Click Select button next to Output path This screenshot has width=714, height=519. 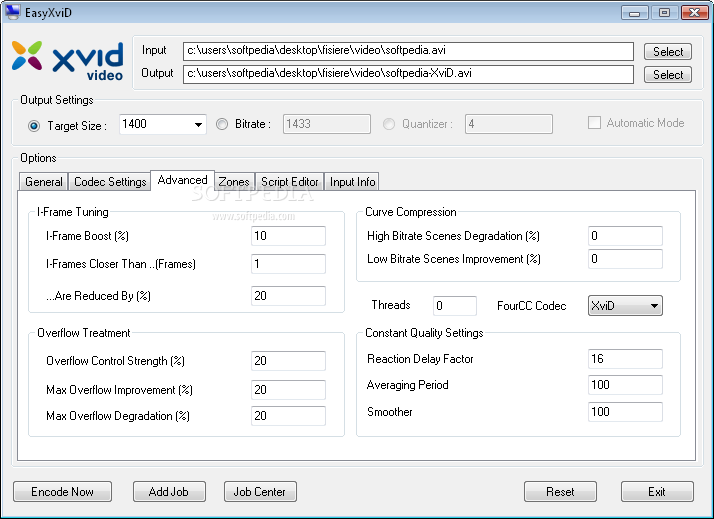click(668, 74)
